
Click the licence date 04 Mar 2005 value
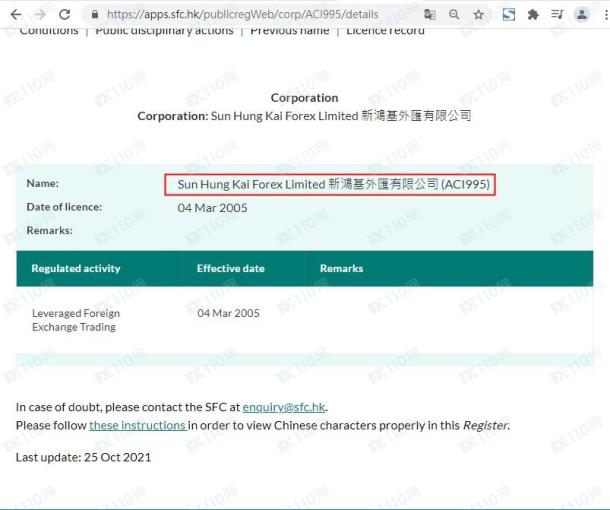212,208
